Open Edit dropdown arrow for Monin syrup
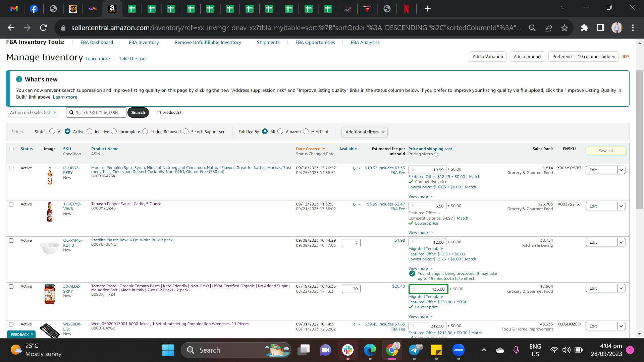 coord(621,170)
